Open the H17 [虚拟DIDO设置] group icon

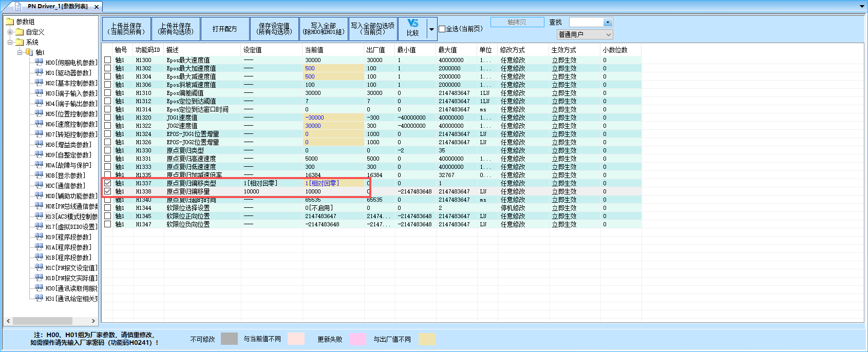pyautogui.click(x=39, y=226)
